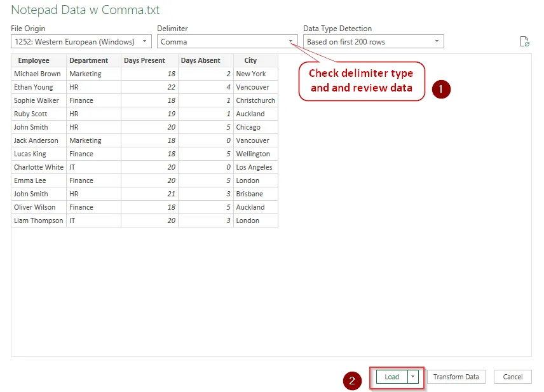Click the Notepad Data w Comma.txt title
The height and width of the screenshot is (392, 544).
(x=85, y=10)
